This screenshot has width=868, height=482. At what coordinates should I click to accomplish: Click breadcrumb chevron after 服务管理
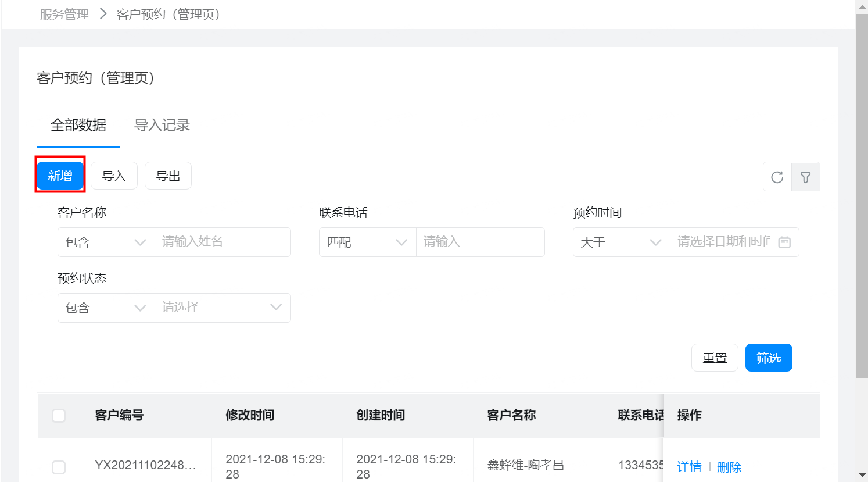pos(103,14)
